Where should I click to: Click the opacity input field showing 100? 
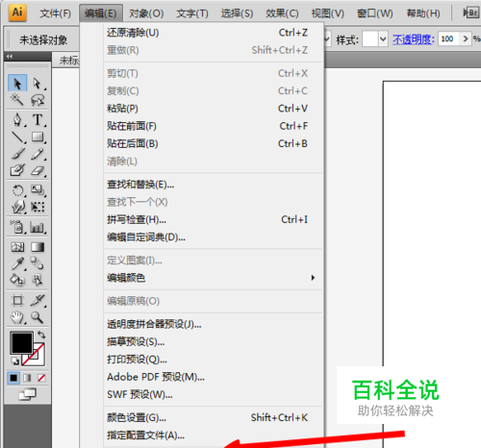(x=449, y=39)
